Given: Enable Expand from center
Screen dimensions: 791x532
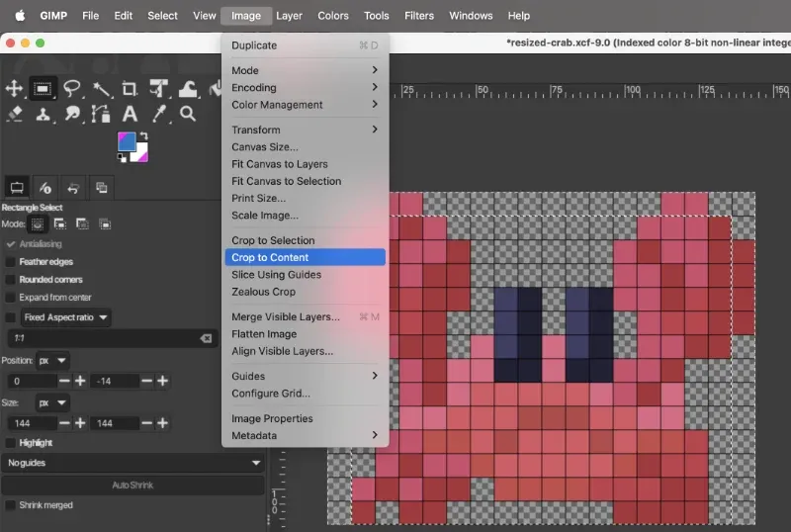Looking at the screenshot, I should (10, 298).
